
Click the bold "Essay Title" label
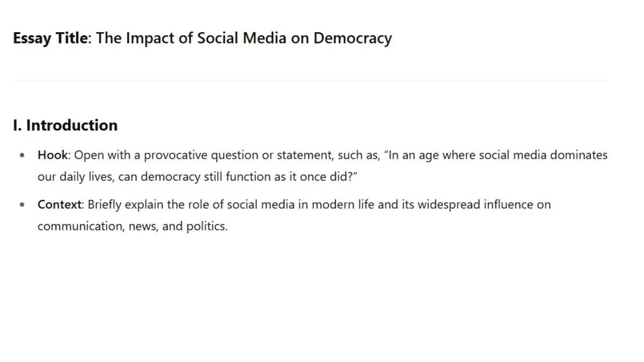click(x=50, y=39)
